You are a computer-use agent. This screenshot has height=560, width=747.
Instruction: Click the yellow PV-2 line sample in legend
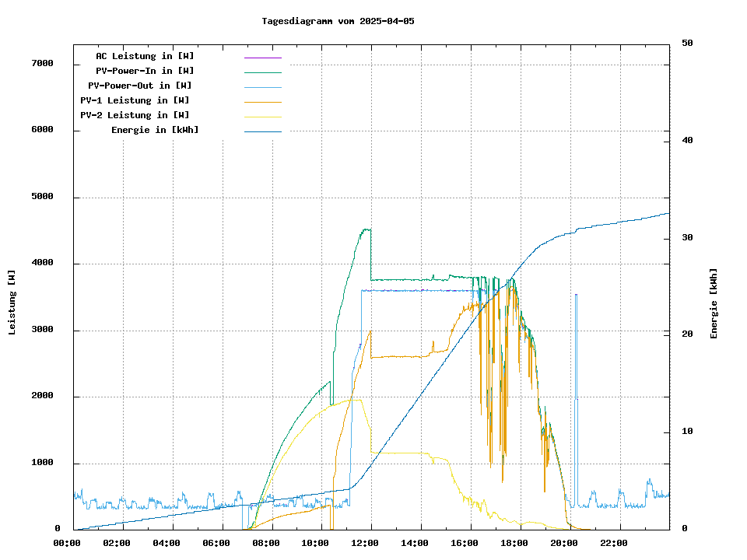coord(262,116)
